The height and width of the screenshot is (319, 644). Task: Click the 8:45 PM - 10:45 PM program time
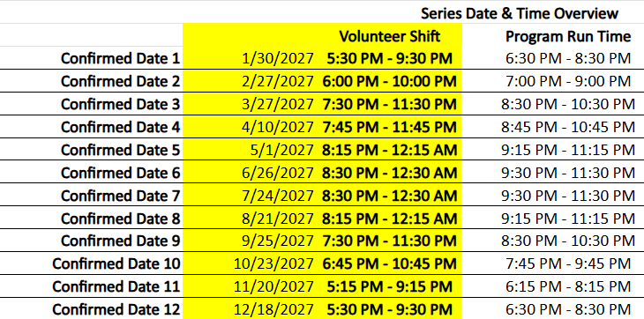point(568,128)
